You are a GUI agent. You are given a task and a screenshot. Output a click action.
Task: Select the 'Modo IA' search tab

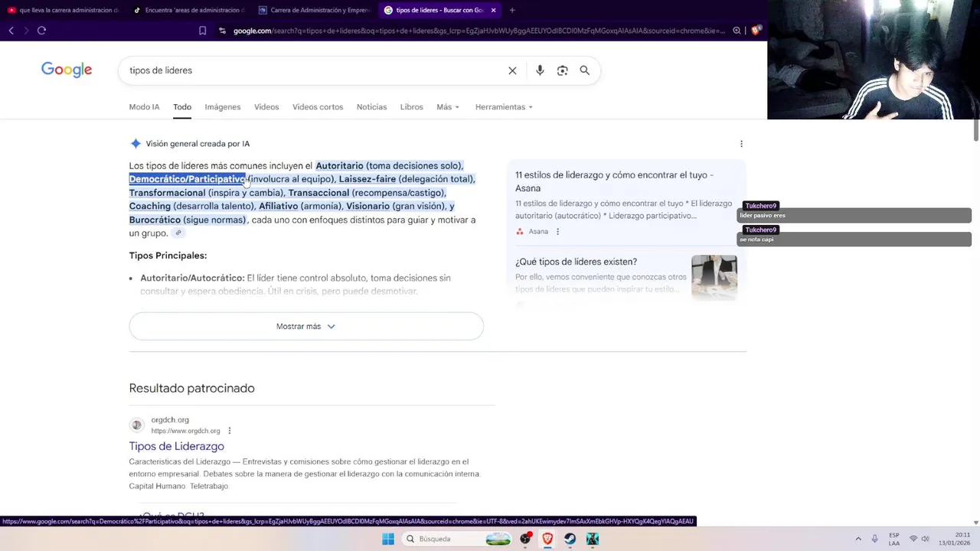coord(144,107)
